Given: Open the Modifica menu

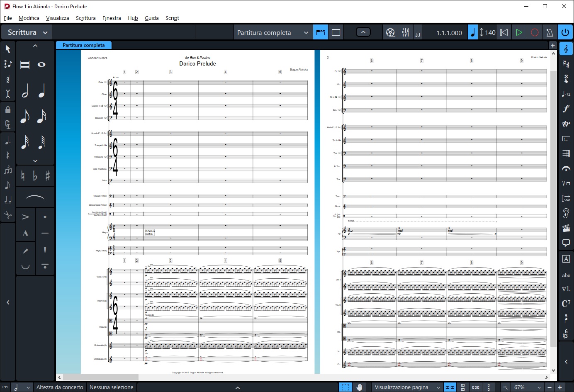Looking at the screenshot, I should click(x=29, y=18).
